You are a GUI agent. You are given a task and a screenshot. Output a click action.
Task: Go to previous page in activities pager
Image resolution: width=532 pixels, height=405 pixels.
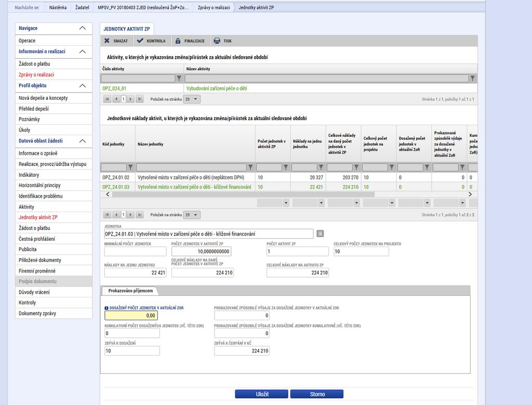click(116, 99)
